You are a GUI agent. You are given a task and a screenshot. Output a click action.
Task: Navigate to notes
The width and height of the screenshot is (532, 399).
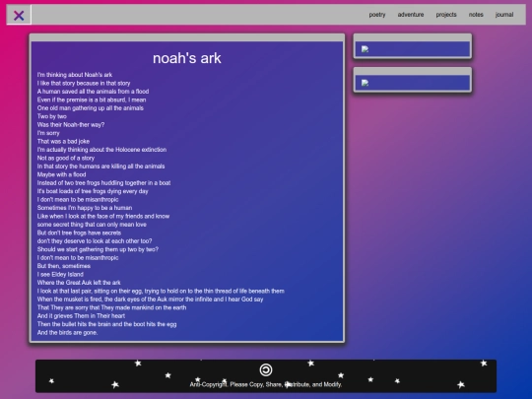click(476, 15)
